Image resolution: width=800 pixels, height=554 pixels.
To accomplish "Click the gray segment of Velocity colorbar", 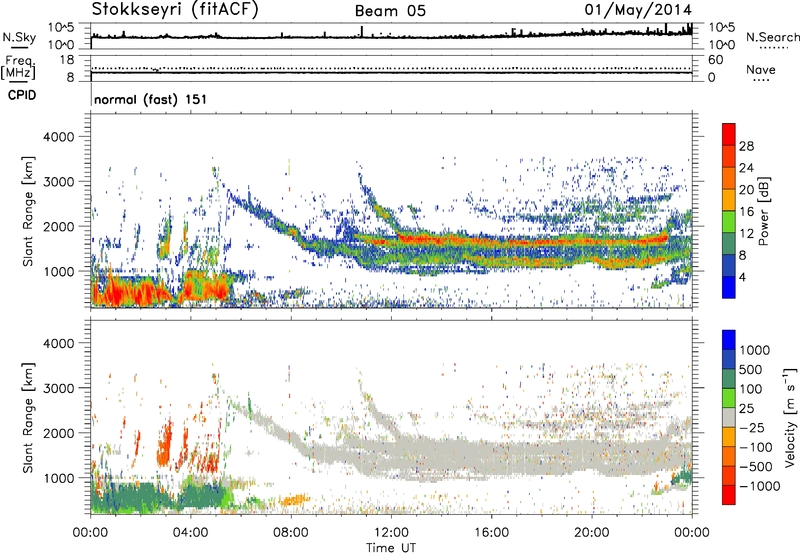I will coord(729,418).
